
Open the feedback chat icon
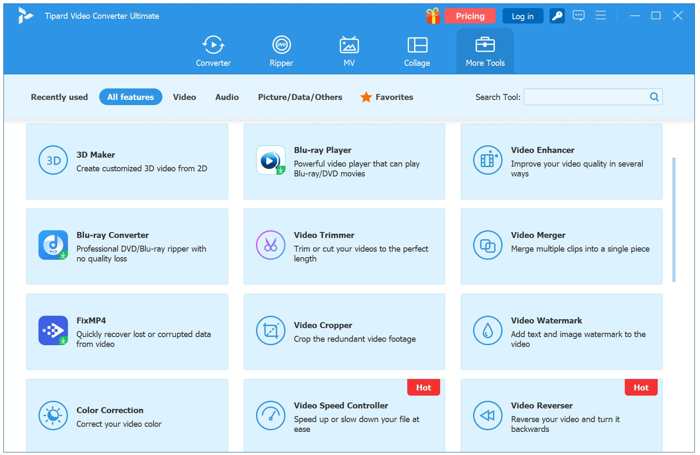pyautogui.click(x=579, y=16)
